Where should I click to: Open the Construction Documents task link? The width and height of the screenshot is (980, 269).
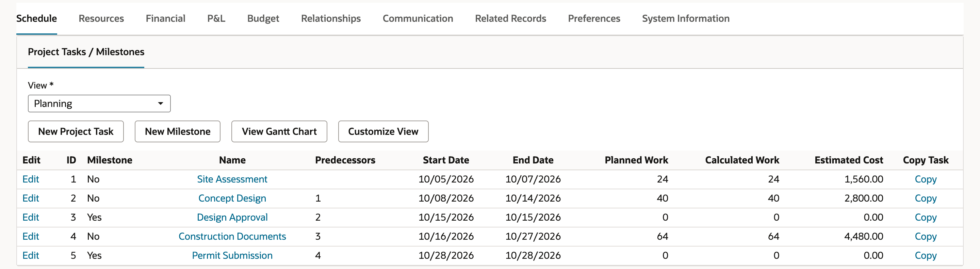point(232,236)
